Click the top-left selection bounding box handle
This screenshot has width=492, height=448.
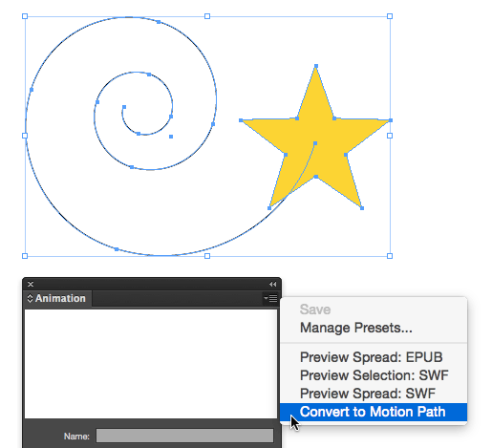pos(25,16)
